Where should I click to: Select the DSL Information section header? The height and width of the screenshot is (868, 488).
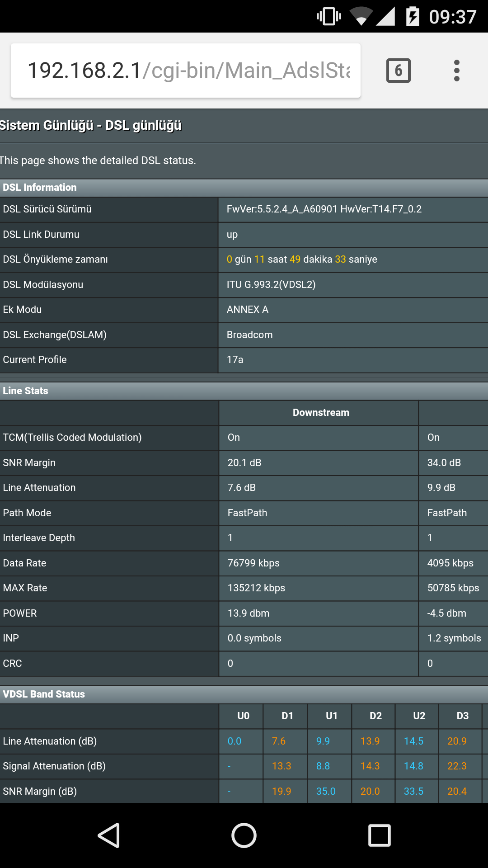point(244,188)
